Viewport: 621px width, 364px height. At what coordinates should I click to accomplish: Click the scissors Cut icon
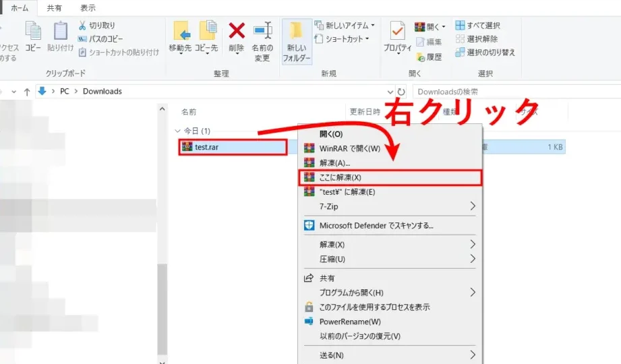[x=83, y=26]
